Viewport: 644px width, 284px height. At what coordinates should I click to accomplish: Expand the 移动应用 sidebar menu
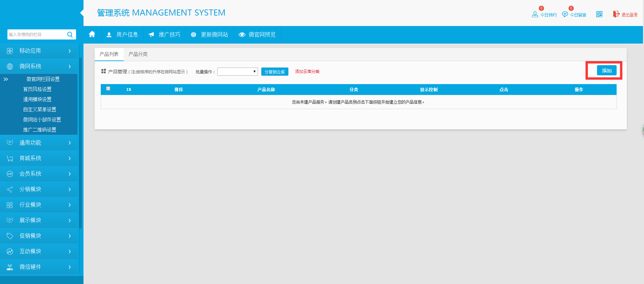tap(39, 51)
